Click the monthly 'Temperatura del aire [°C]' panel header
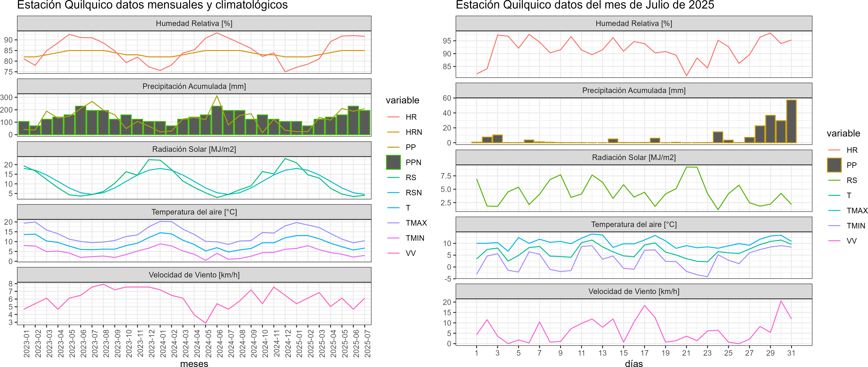868x367 pixels. click(x=194, y=212)
